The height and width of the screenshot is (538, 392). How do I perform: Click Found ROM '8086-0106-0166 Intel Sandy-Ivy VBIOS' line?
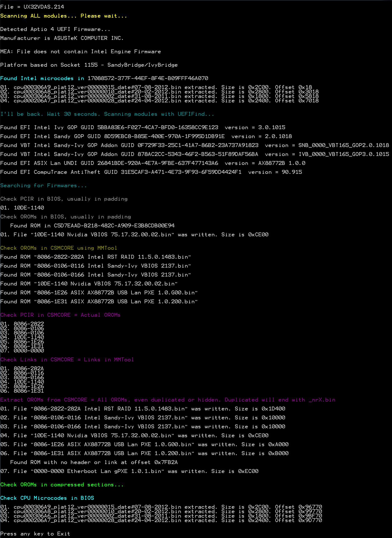tap(96, 275)
